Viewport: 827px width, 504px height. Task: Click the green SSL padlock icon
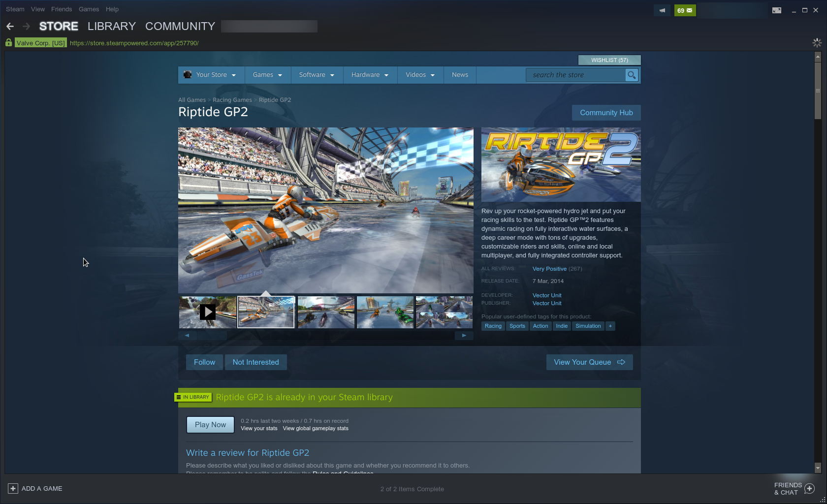[x=9, y=43]
